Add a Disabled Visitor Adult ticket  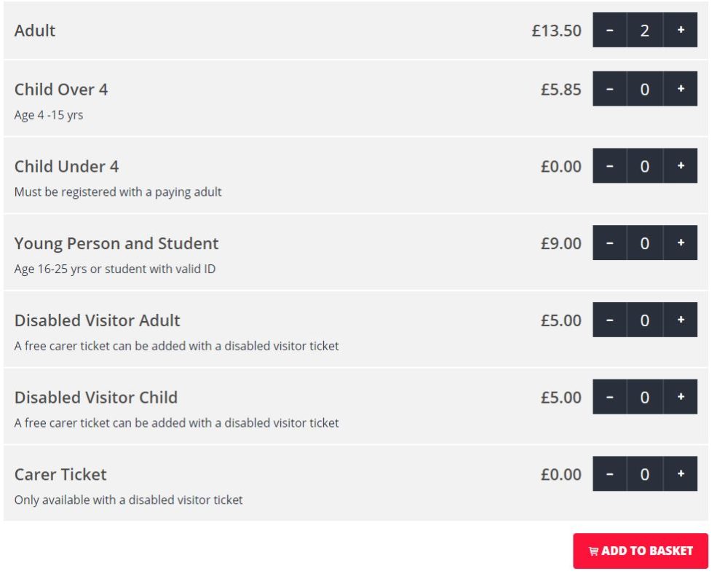click(681, 320)
